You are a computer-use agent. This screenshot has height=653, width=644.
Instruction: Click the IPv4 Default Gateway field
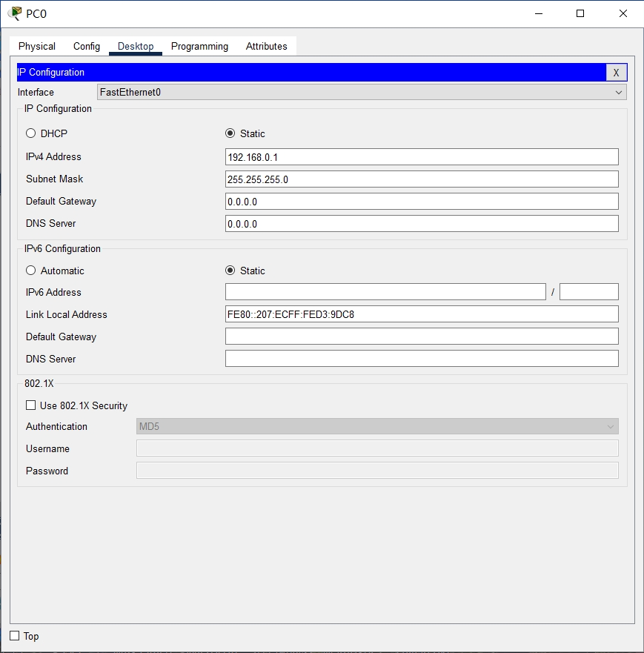pyautogui.click(x=422, y=202)
